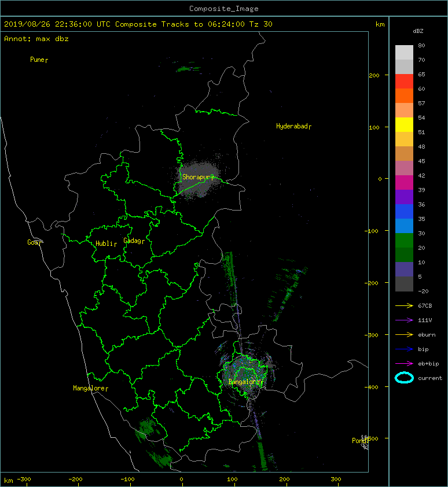Select the blue 36 dBZ color swatch
Screen dimensions: 448x487
[404, 211]
